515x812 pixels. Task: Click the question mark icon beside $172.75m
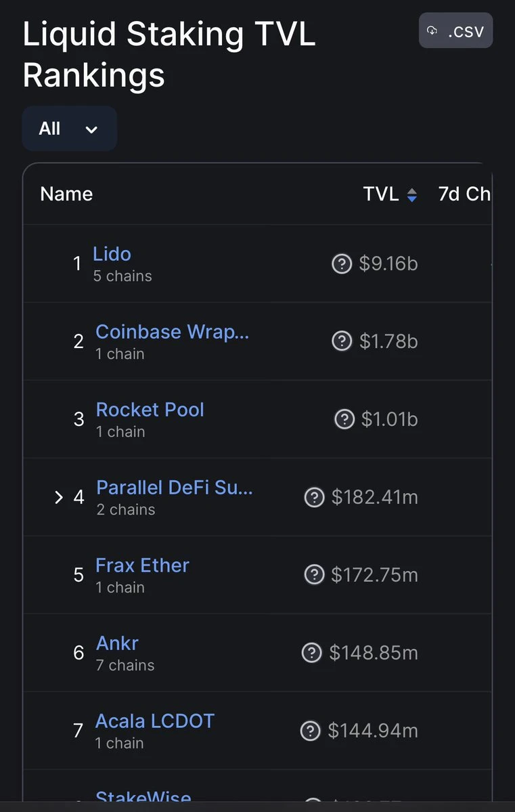tap(314, 575)
